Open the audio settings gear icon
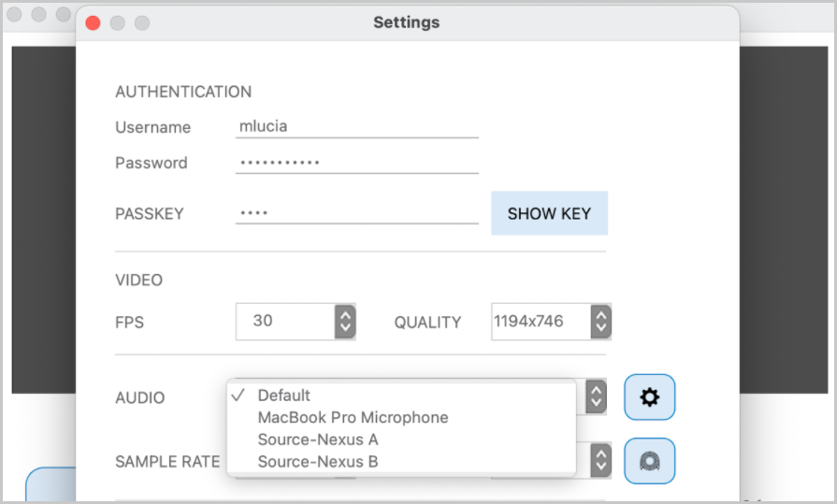The image size is (837, 504). (x=649, y=397)
